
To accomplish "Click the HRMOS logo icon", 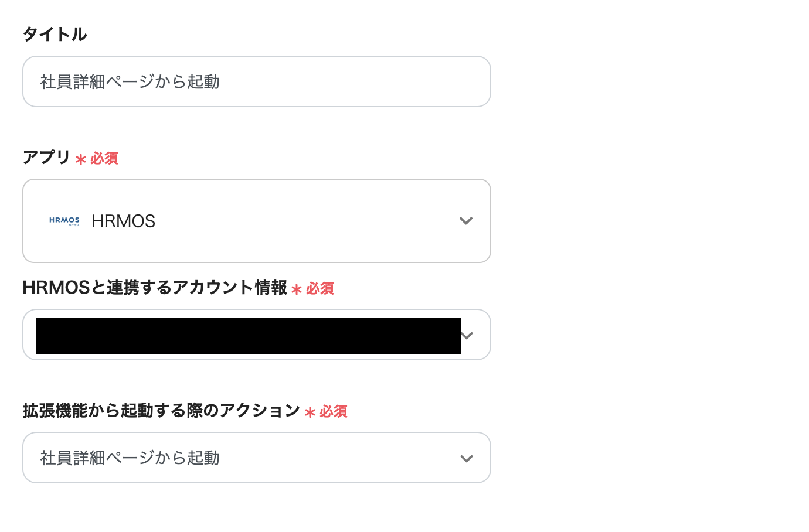I will [64, 221].
